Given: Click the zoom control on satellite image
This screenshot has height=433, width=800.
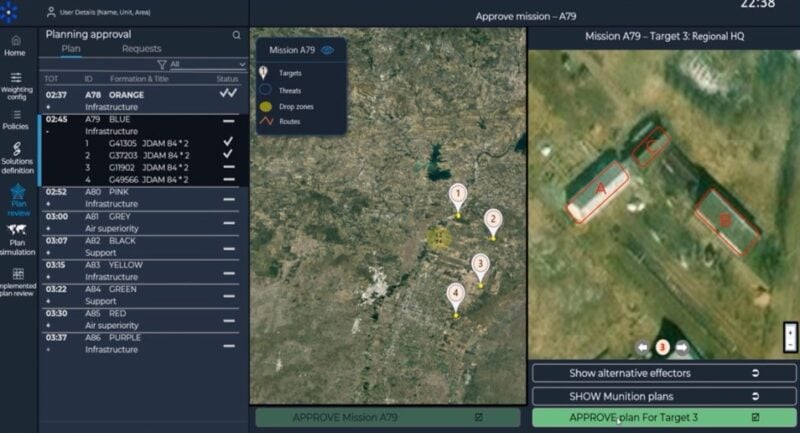Looking at the screenshot, I should tap(790, 337).
